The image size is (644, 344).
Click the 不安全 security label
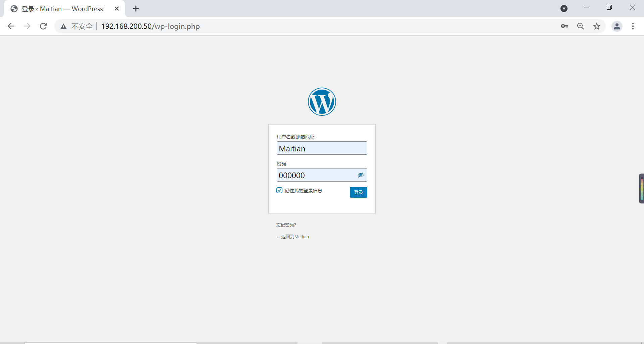[x=82, y=26]
